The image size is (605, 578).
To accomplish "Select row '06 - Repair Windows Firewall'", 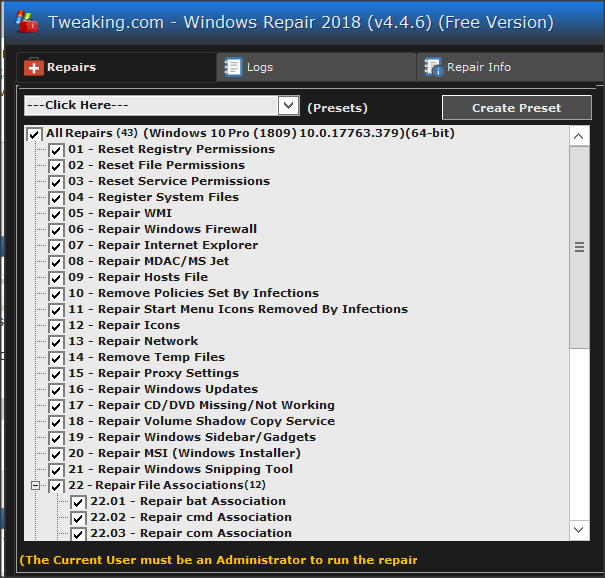I will (162, 229).
